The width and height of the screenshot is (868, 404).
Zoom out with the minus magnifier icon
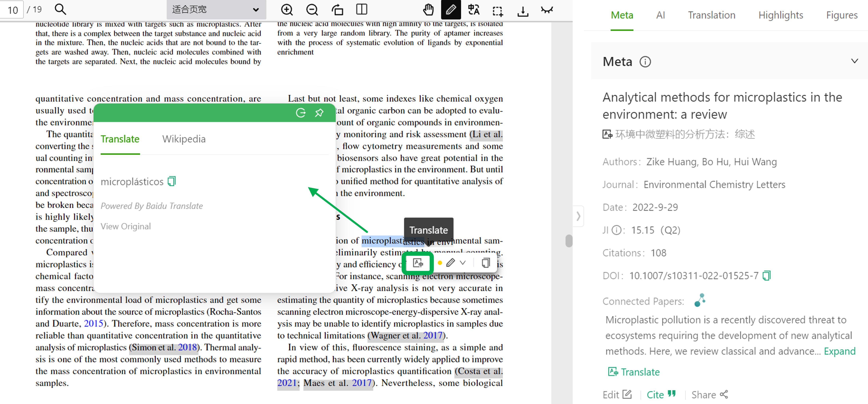[x=312, y=10]
